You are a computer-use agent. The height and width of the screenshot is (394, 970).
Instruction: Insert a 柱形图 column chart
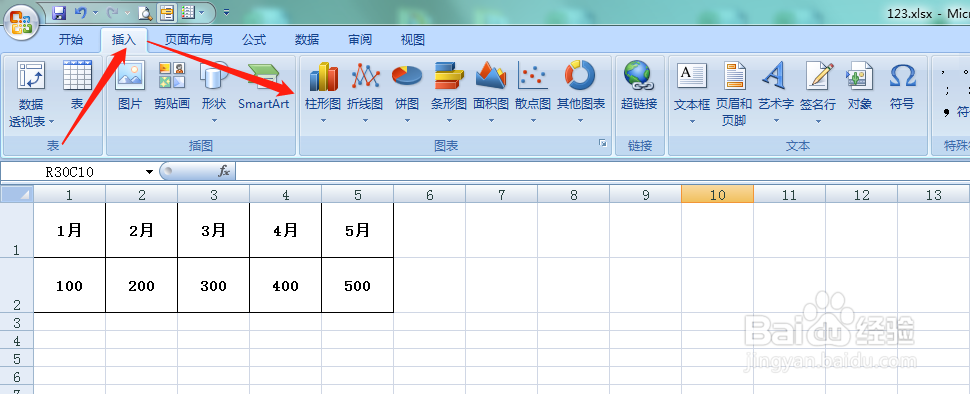(323, 92)
